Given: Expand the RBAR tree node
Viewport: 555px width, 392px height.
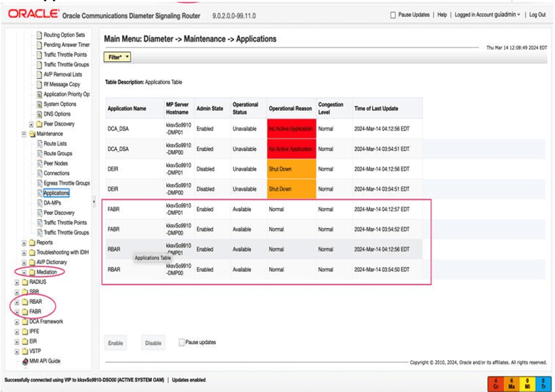Looking at the screenshot, I should (x=17, y=302).
